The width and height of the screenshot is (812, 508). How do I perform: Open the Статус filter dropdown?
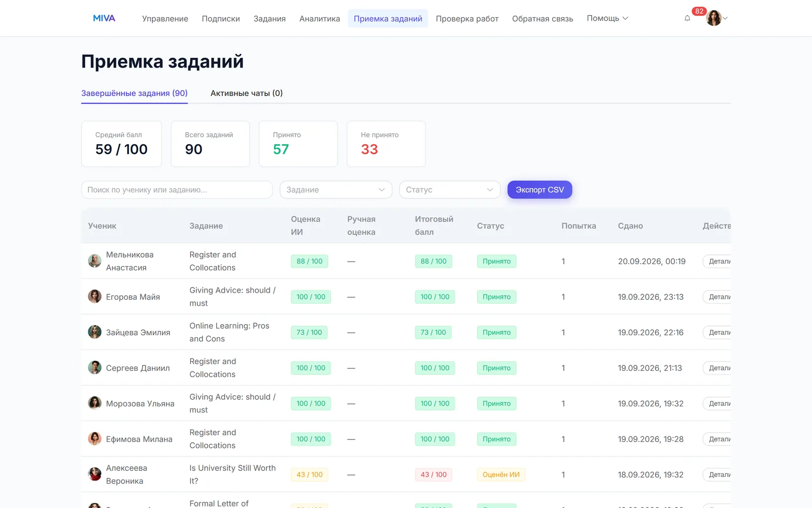point(450,190)
